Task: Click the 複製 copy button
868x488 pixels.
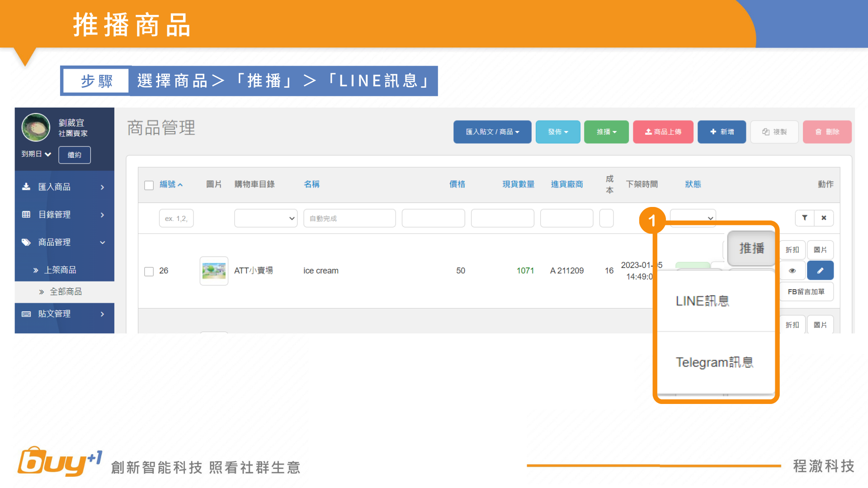Action: click(x=774, y=132)
